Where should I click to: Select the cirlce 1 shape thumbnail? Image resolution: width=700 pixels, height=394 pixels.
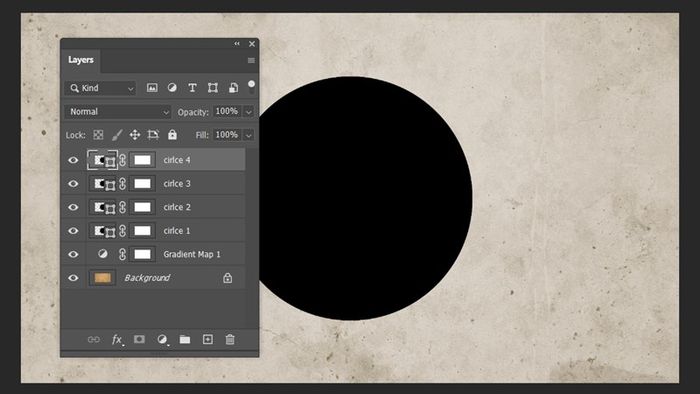click(103, 231)
